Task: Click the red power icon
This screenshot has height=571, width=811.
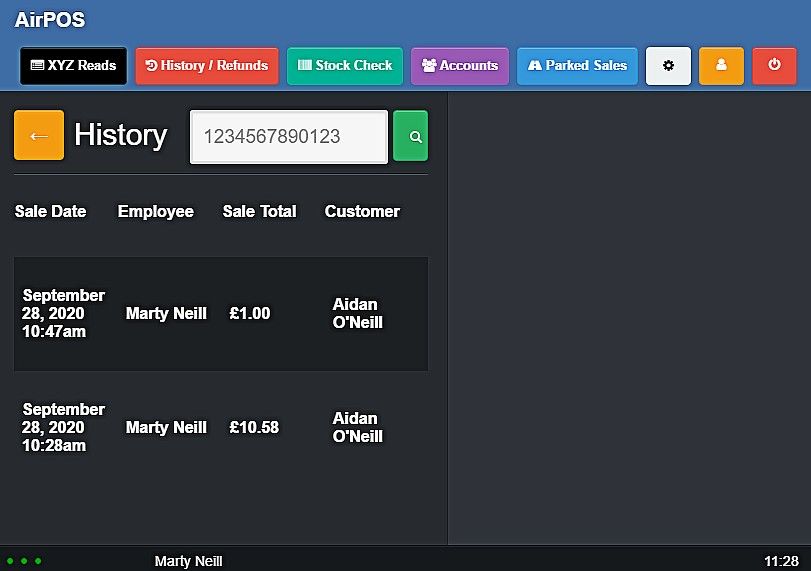Action: tap(774, 66)
